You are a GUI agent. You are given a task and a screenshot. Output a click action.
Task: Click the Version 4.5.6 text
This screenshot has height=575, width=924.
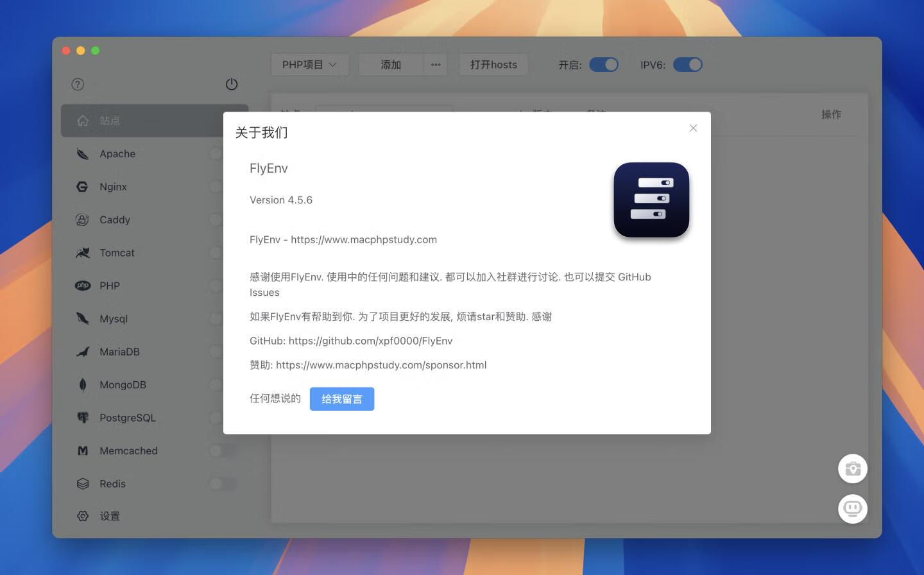click(281, 200)
